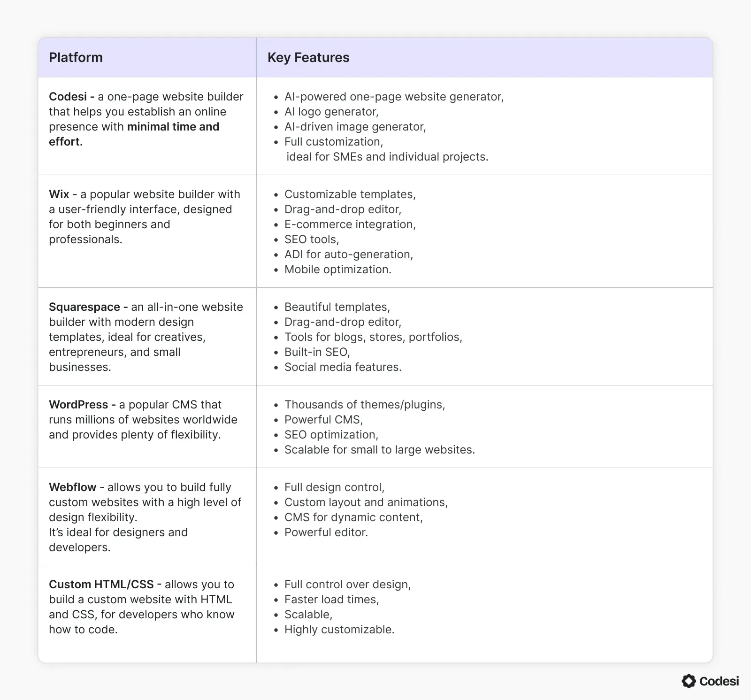Select the Thousands of themes/plugins bullet

pyautogui.click(x=365, y=404)
